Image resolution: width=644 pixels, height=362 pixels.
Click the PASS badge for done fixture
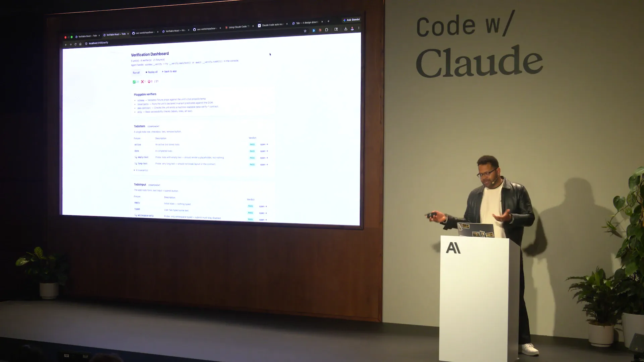252,151
